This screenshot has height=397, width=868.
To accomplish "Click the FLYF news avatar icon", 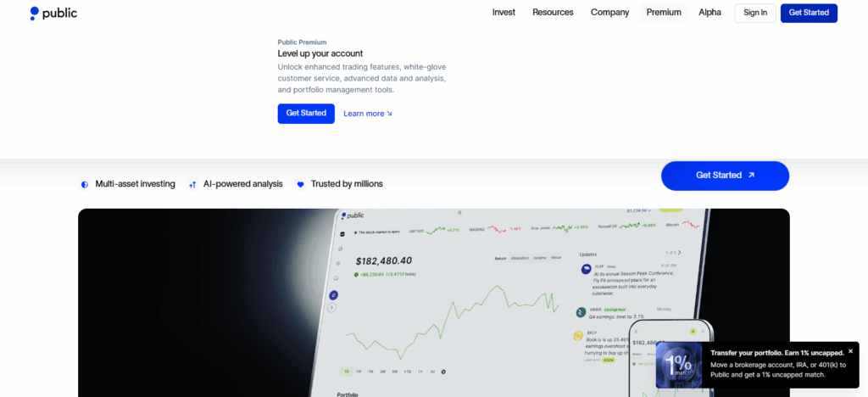I will pos(585,268).
